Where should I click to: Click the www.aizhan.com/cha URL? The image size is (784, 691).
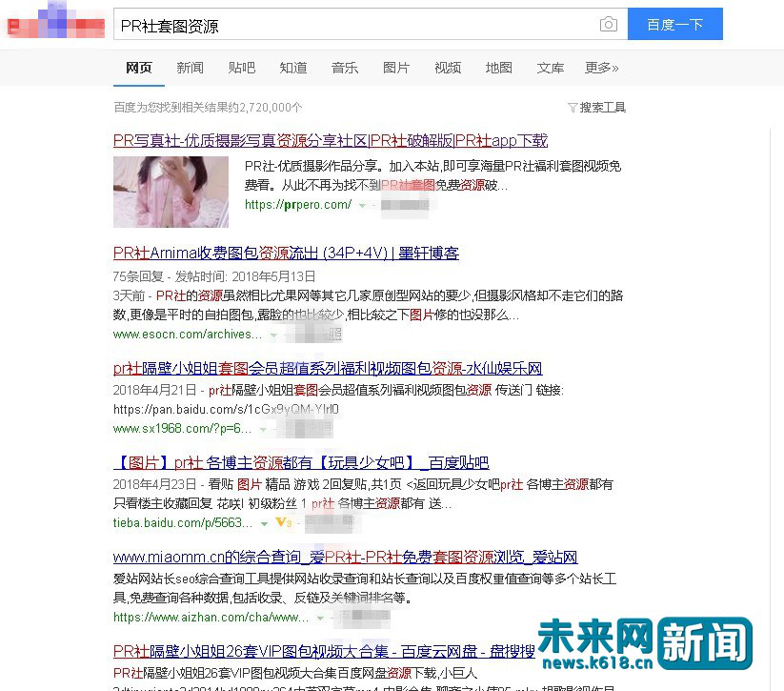pos(211,618)
